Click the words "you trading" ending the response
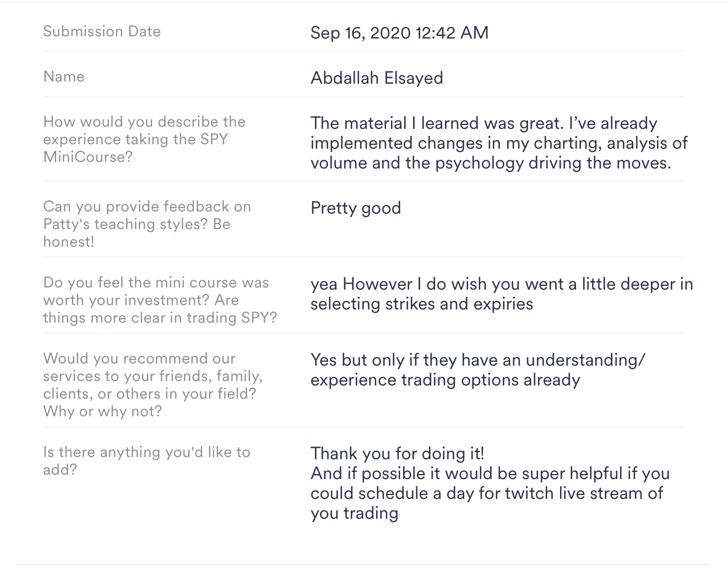This screenshot has height=587, width=728. 354,513
